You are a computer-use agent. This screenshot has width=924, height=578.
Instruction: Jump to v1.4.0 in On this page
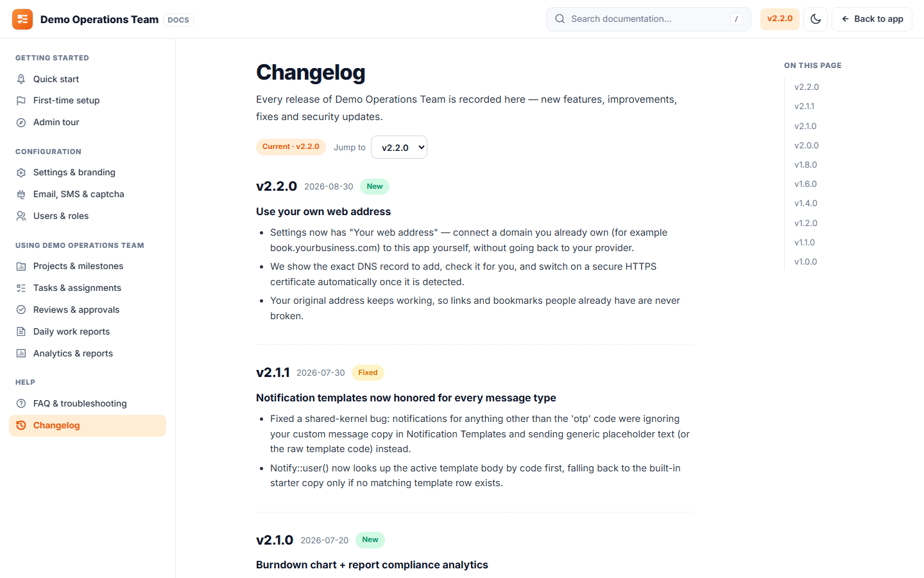(x=805, y=204)
